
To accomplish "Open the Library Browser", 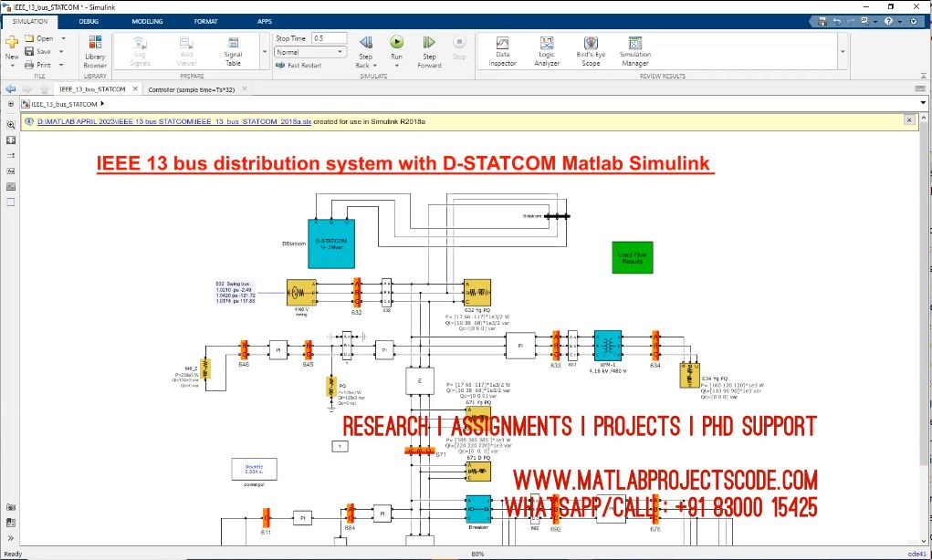I will click(x=95, y=51).
